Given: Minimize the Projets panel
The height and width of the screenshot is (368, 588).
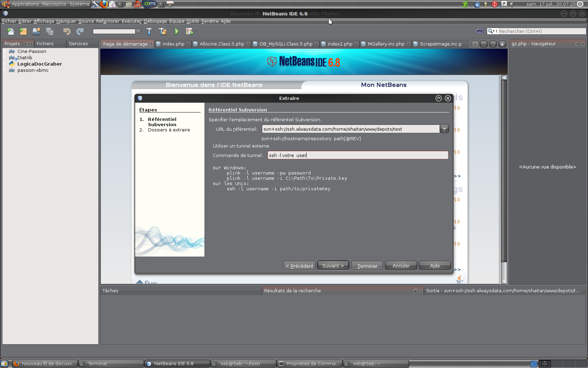Looking at the screenshot, I should point(26,44).
